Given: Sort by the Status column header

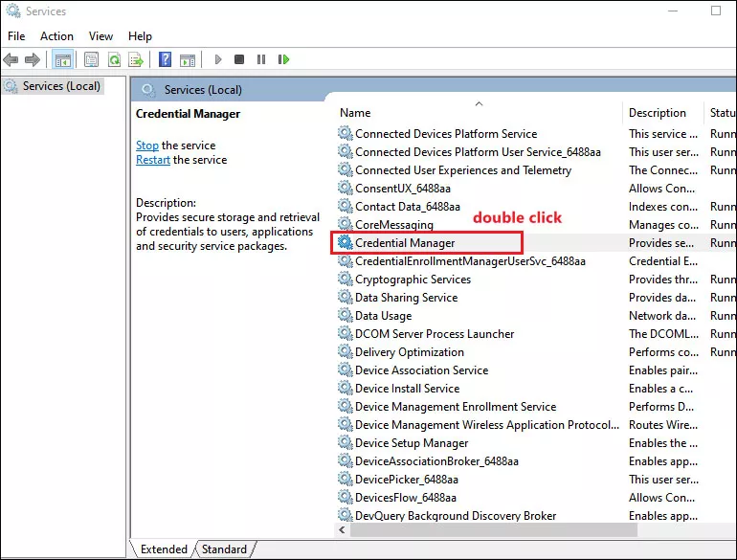Looking at the screenshot, I should [x=723, y=113].
